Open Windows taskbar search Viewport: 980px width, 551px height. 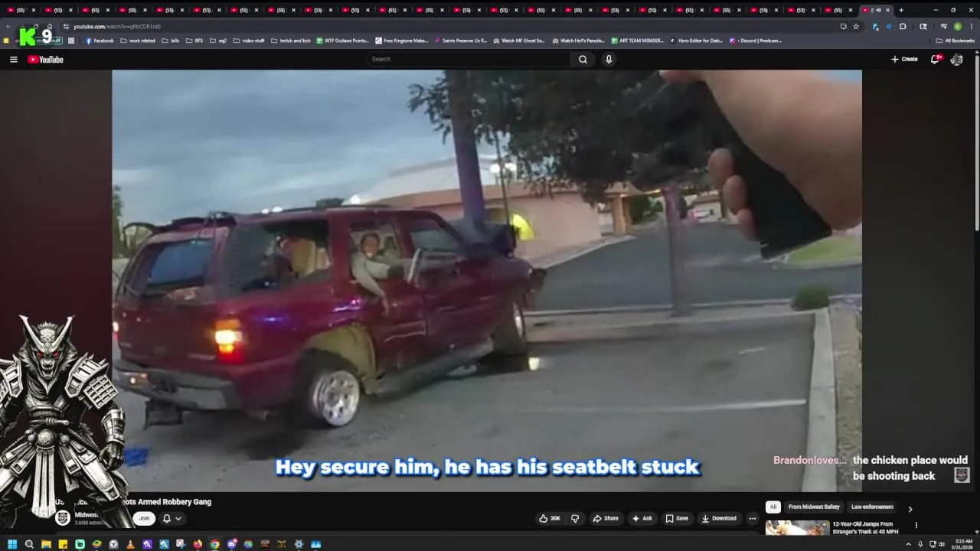click(29, 544)
